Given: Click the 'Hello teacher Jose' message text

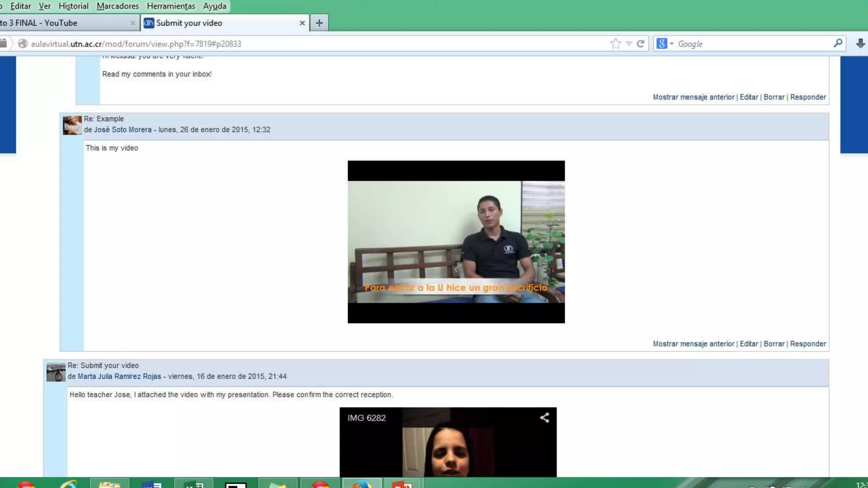Looking at the screenshot, I should tap(231, 394).
